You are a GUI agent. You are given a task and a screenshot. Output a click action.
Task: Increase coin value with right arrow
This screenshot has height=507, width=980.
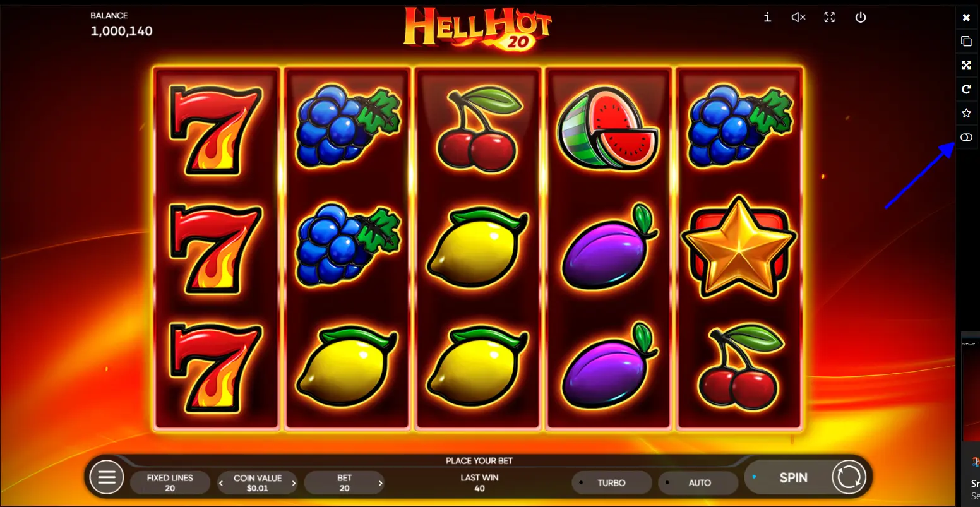[x=294, y=484]
